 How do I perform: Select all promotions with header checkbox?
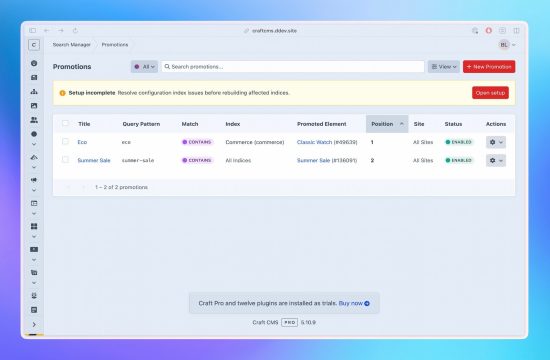65,123
